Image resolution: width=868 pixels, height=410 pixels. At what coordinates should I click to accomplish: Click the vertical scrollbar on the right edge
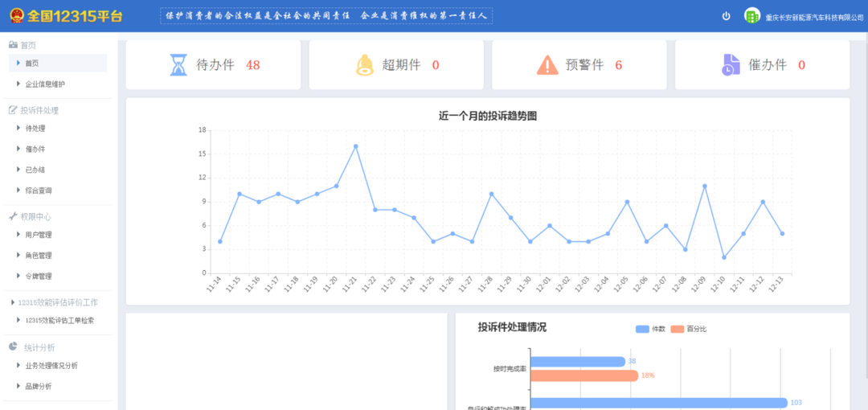tap(866, 207)
